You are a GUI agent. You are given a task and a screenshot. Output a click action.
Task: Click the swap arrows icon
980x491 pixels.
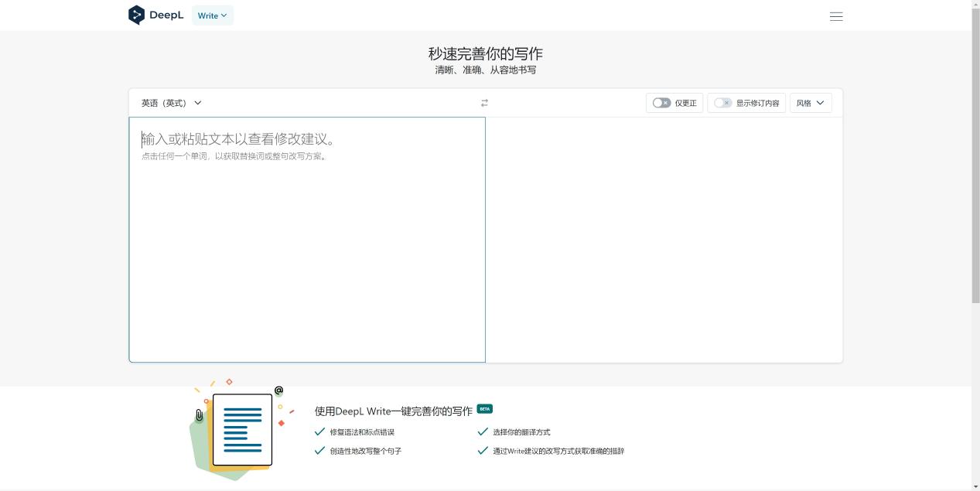tap(484, 103)
